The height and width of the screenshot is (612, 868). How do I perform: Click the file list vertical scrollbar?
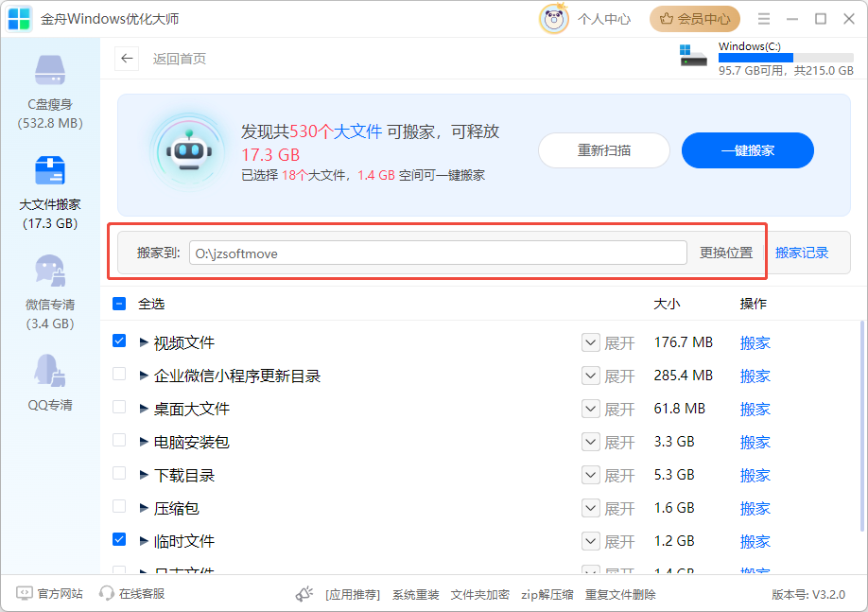pos(862,426)
